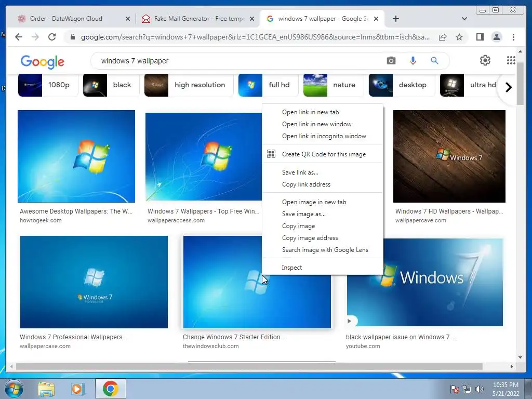532x399 pixels.
Task: Open the wooden Windows 7 HD wallpaper thumbnail
Action: point(449,156)
